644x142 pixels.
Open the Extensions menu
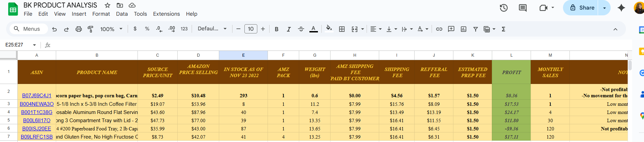[166, 14]
